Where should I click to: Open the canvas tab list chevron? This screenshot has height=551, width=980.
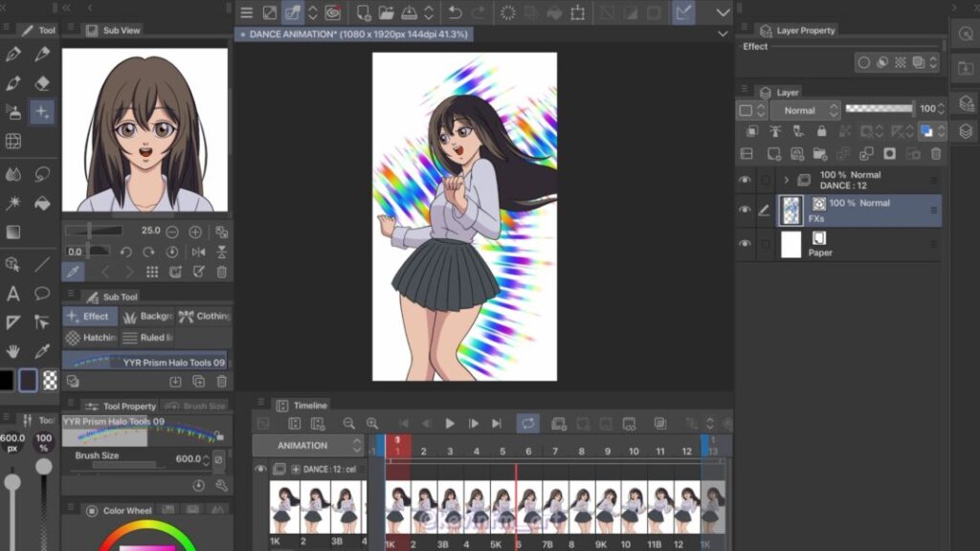pos(723,33)
